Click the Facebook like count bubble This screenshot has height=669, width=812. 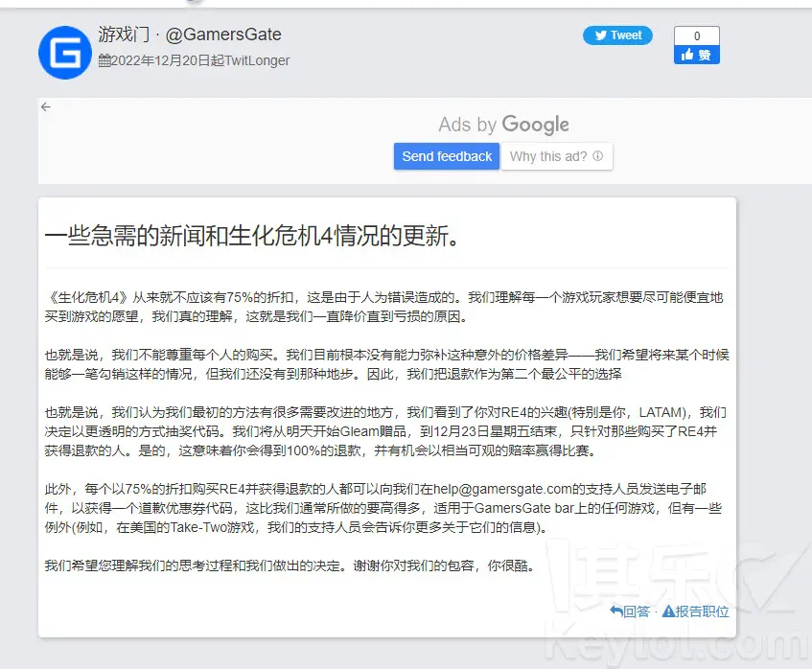coord(696,35)
